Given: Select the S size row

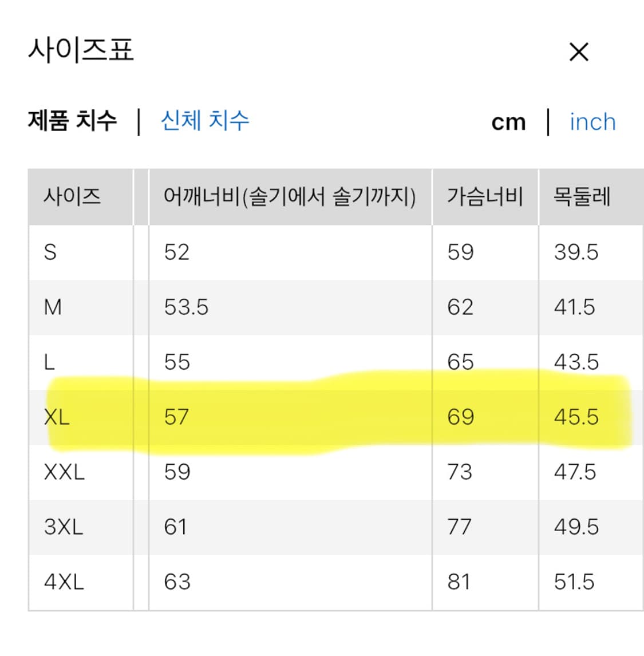Looking at the screenshot, I should pos(52,252).
